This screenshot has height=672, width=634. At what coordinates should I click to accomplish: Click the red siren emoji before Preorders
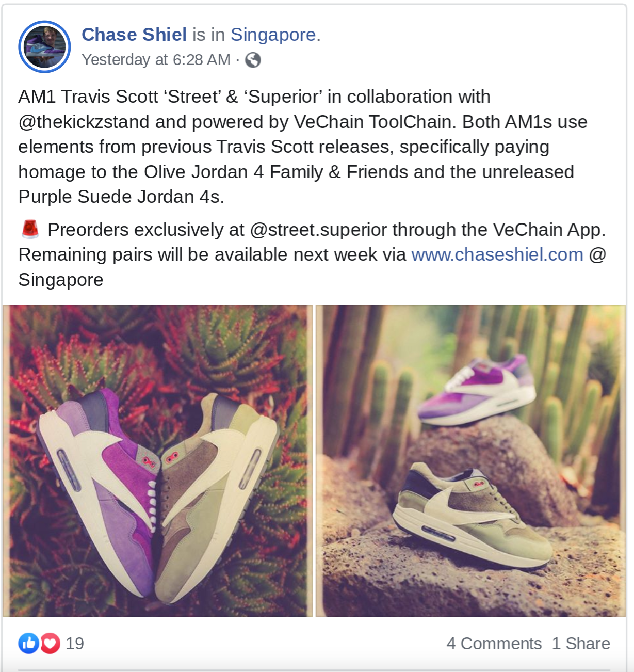pyautogui.click(x=30, y=229)
